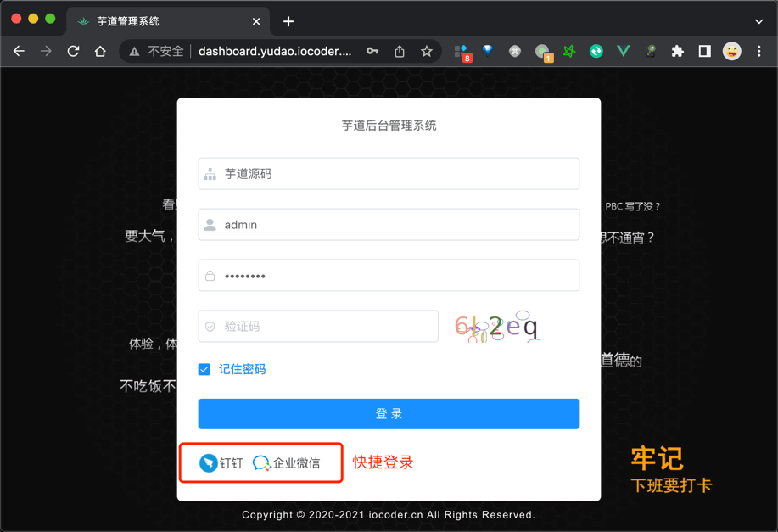
Task: Click the green star extension icon
Action: coord(569,51)
